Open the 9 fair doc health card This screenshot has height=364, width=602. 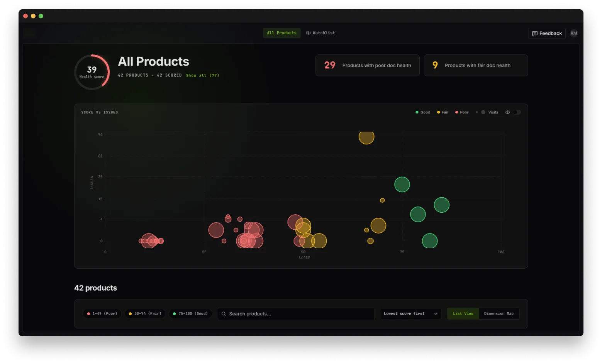coord(476,65)
